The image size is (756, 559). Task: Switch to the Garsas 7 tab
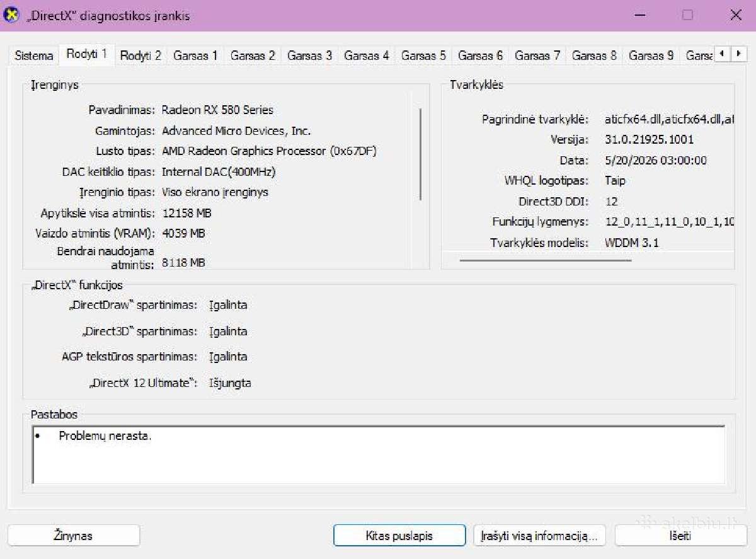tap(537, 55)
